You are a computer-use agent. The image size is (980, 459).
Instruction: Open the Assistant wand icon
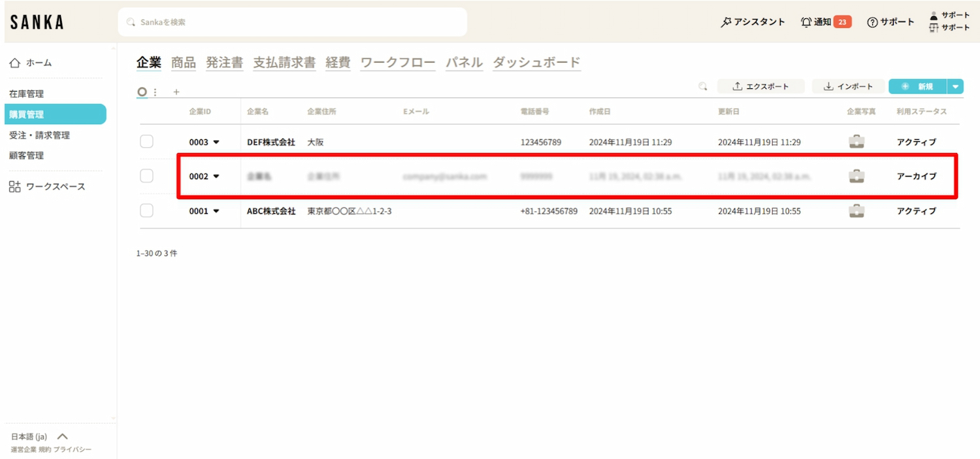point(726,22)
